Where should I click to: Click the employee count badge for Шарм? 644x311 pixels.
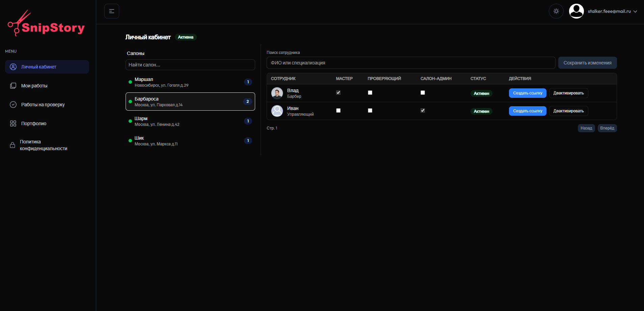pyautogui.click(x=248, y=121)
